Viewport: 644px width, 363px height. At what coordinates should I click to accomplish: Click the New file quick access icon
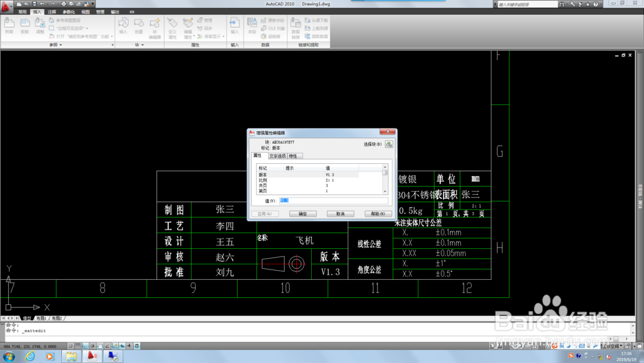[x=19, y=4]
